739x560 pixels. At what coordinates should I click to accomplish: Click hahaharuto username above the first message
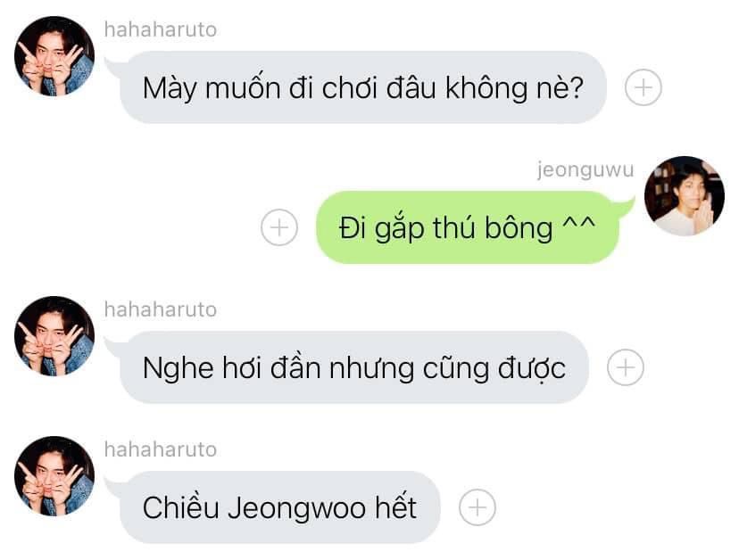pos(161,29)
